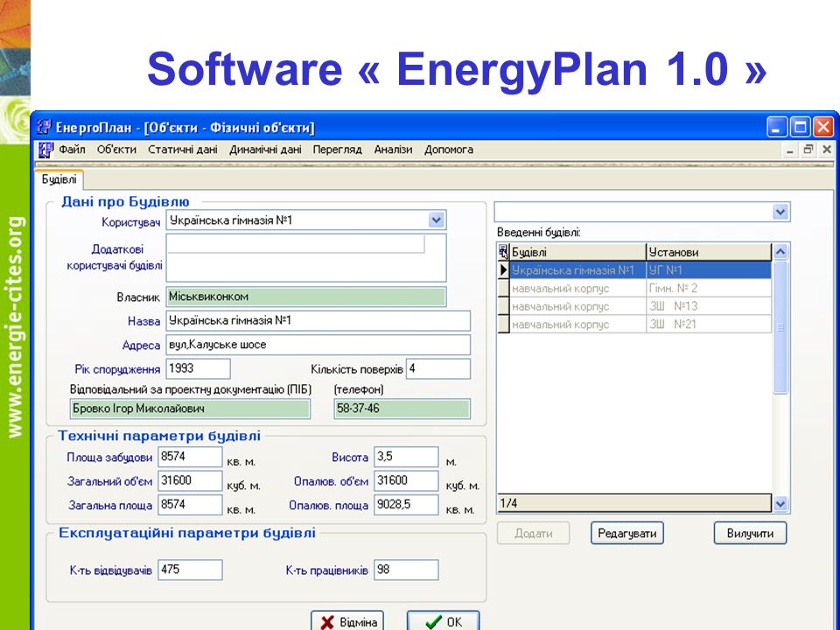Click the К-ть відвідувачів field
The height and width of the screenshot is (630, 840).
pyautogui.click(x=190, y=570)
